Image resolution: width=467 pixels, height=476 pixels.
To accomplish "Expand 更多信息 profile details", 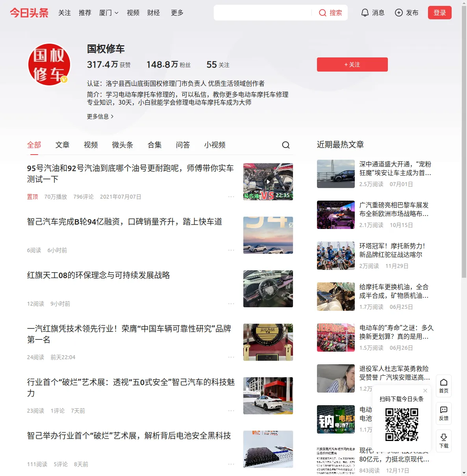I will coord(100,116).
